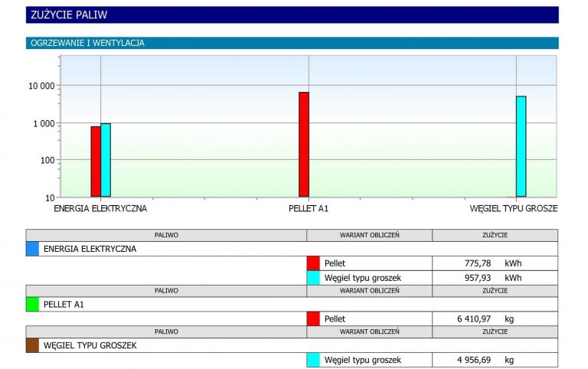Select the OGRZEWANIE I WENTYLACJA section header
588x369 pixels.
pyautogui.click(x=292, y=43)
